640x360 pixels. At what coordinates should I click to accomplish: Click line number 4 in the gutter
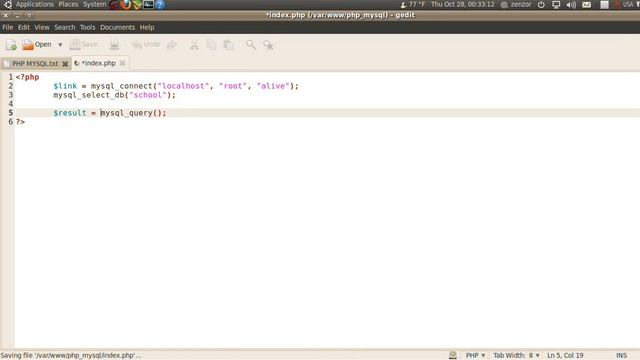click(11, 104)
